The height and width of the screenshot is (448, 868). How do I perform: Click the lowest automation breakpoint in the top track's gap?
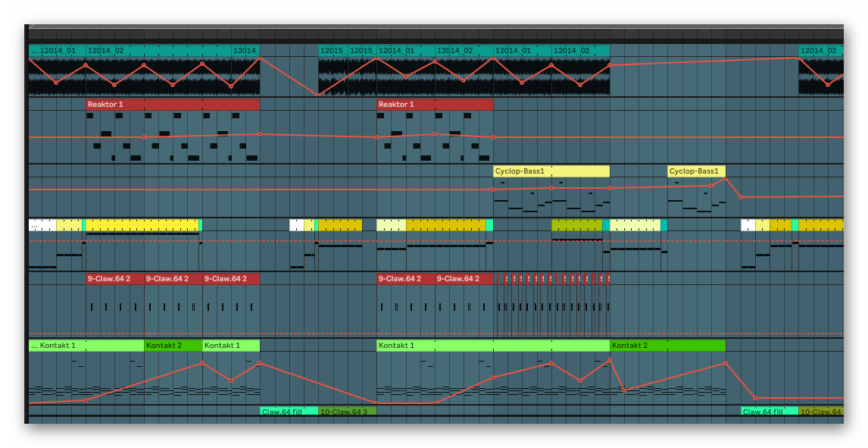pos(318,95)
